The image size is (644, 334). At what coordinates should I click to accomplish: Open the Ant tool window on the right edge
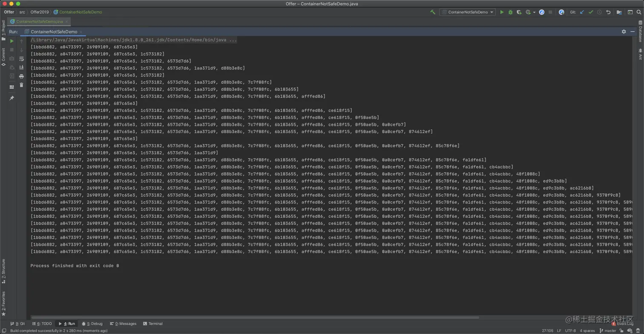(x=640, y=54)
